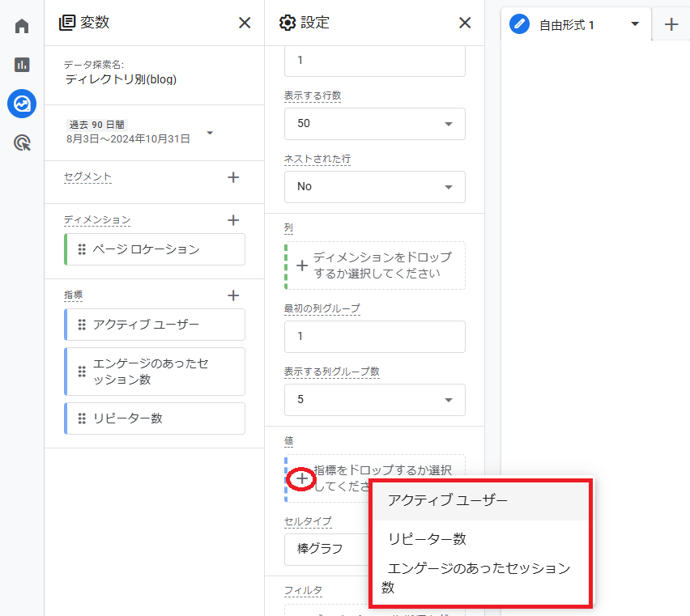Close the 設定 panel
Viewport: 690px width, 616px height.
coord(465,23)
